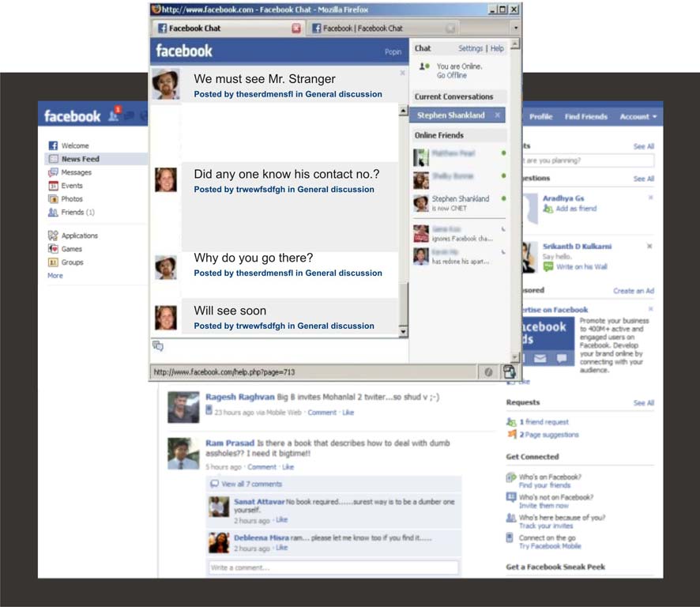700x607 pixels.
Task: Click the Create an Ad link
Action: tap(634, 291)
